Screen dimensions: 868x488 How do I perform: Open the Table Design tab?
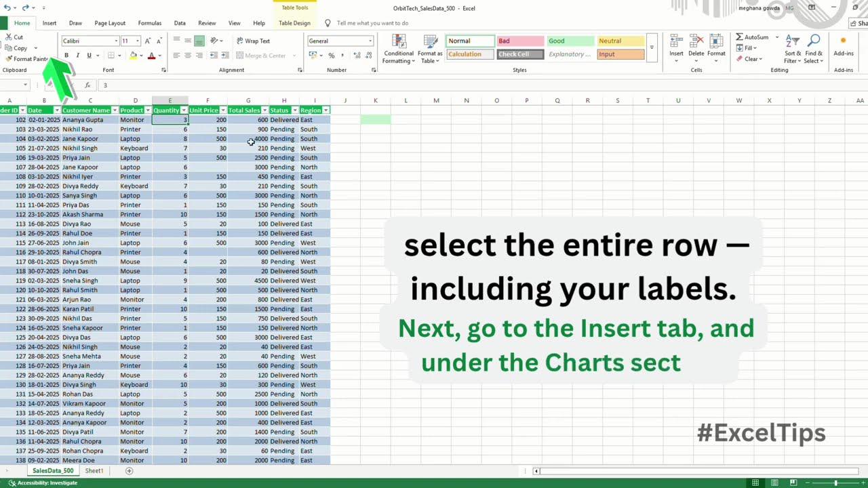click(294, 23)
